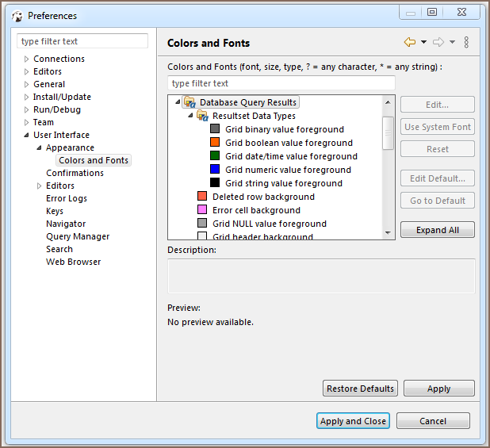Screen dimensions: 490x448
Task: Select green Grid date/time value swatch
Action: tap(215, 156)
